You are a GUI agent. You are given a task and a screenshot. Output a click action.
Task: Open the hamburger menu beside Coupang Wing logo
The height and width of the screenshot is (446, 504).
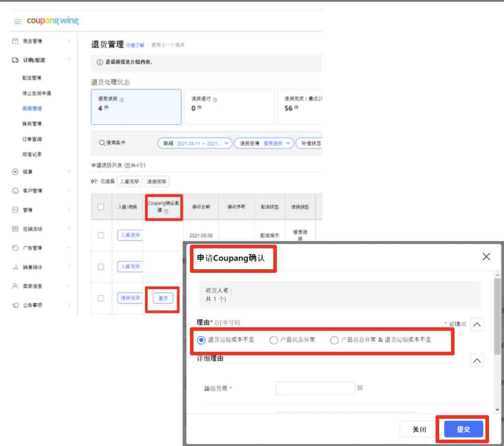coord(17,21)
